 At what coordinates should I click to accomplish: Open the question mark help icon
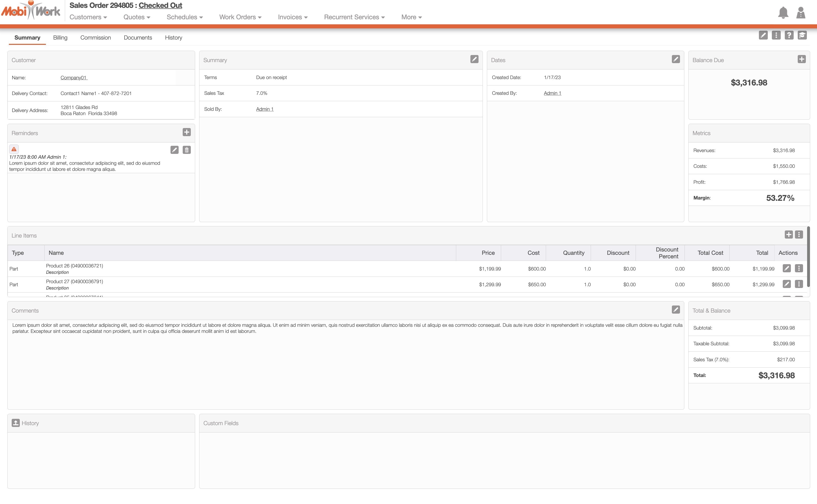789,35
